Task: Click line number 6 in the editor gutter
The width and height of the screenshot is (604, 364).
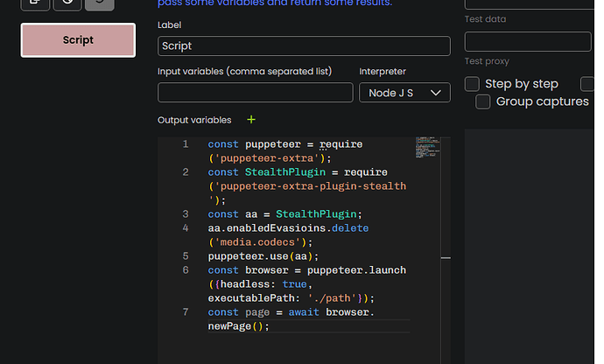Action: pyautogui.click(x=186, y=270)
